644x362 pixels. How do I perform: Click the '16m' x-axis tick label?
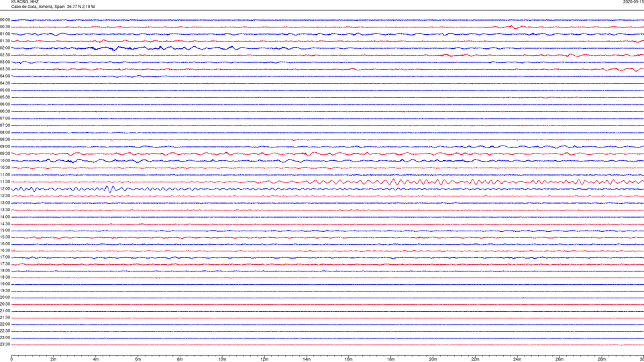coord(349,359)
